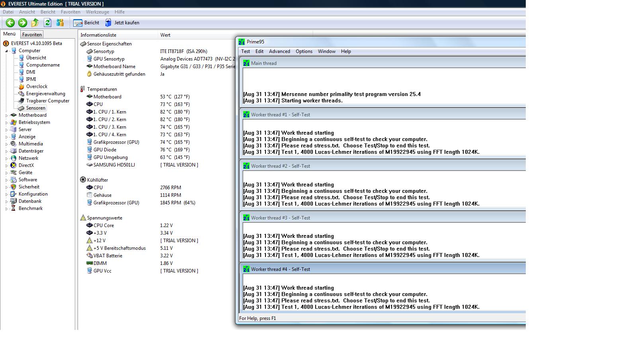Open the Ansicht menu in EVEREST

point(27,12)
